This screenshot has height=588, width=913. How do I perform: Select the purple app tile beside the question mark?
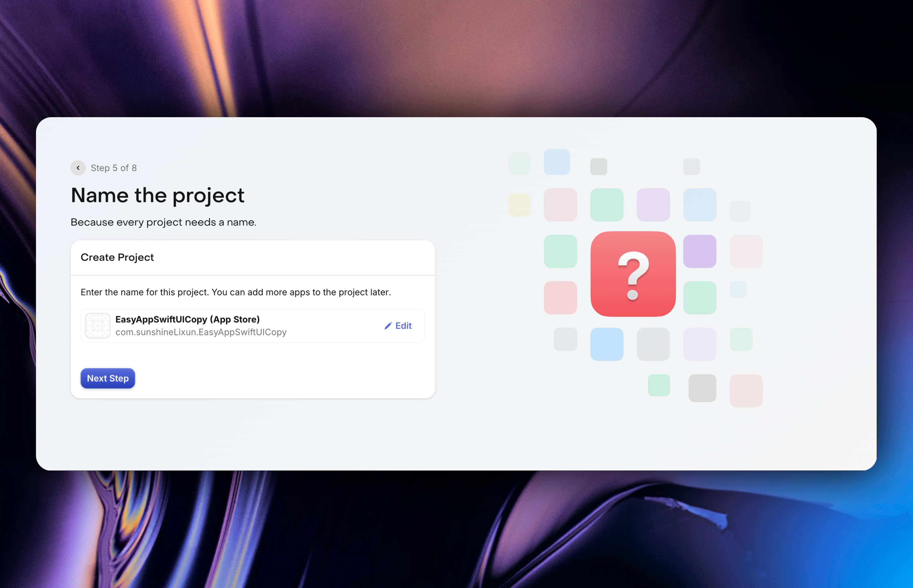(700, 251)
